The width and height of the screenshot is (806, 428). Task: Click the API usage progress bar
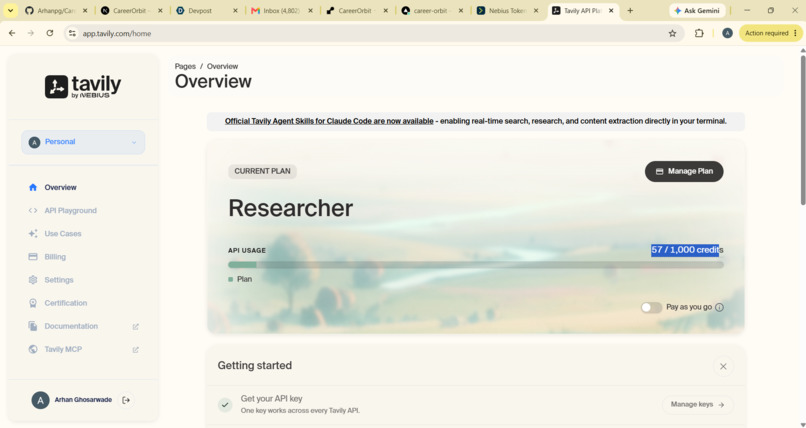click(476, 265)
